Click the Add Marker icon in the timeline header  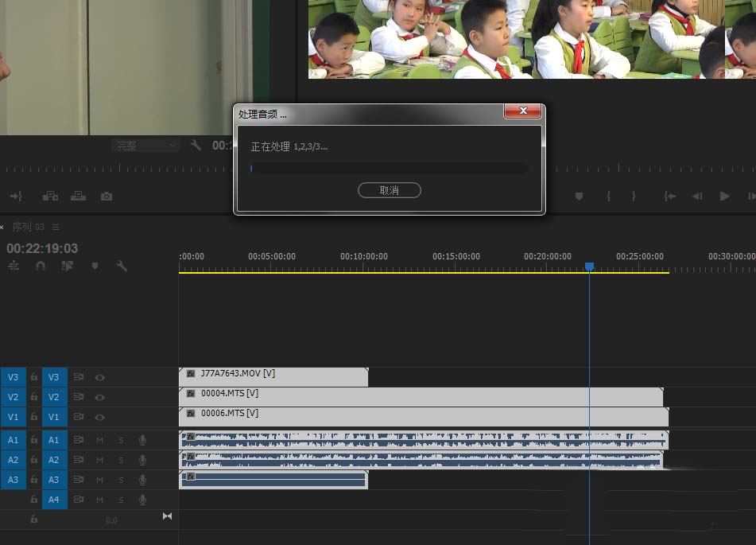click(x=95, y=266)
